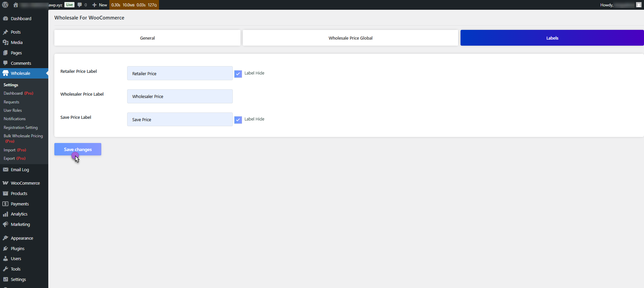
Task: Click the Wholesale For WooCommerce heading
Action: click(89, 18)
